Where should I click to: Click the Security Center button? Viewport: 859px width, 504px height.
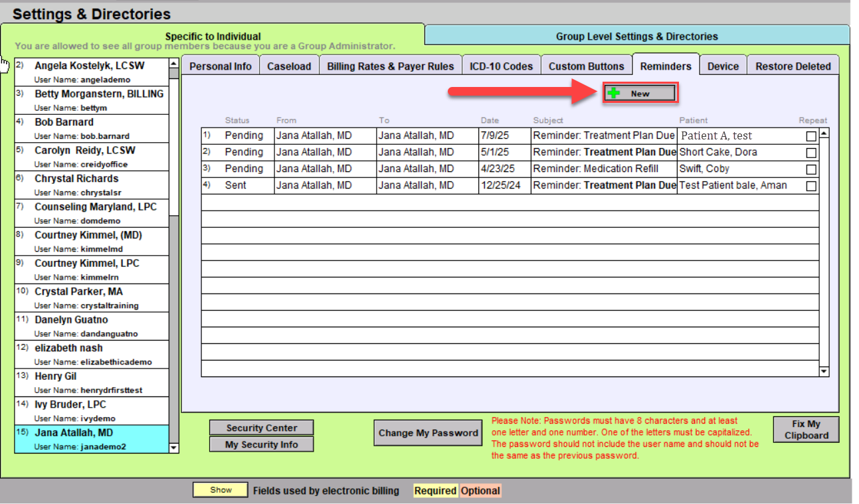pyautogui.click(x=261, y=428)
